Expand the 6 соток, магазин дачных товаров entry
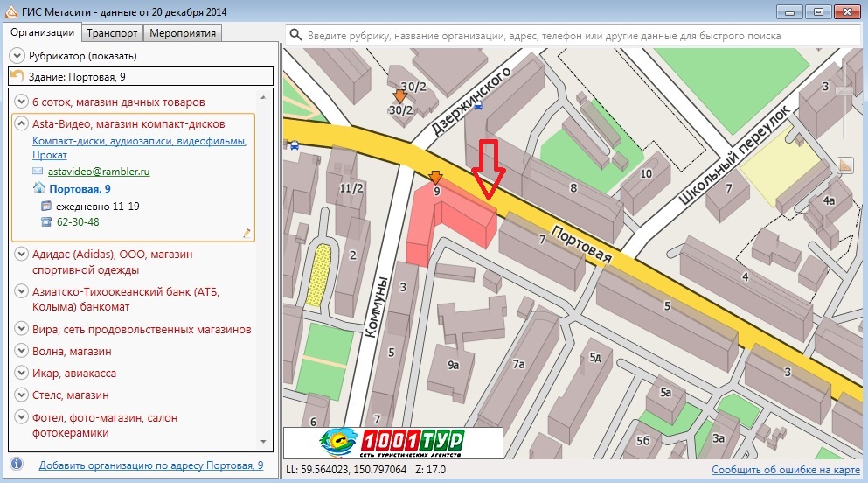Screen dimensions: 868x483 click(22, 101)
